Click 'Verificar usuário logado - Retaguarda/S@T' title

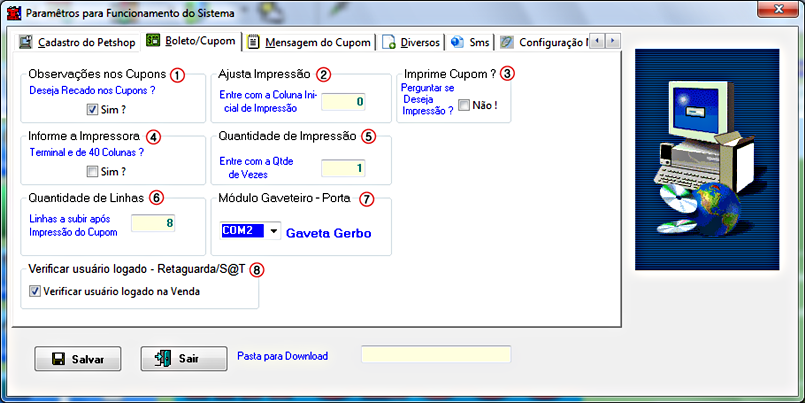click(x=137, y=268)
